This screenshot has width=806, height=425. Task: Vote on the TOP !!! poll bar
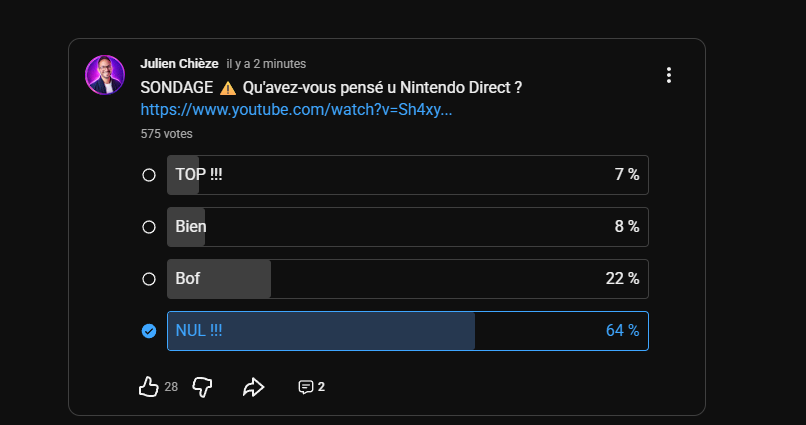click(408, 175)
